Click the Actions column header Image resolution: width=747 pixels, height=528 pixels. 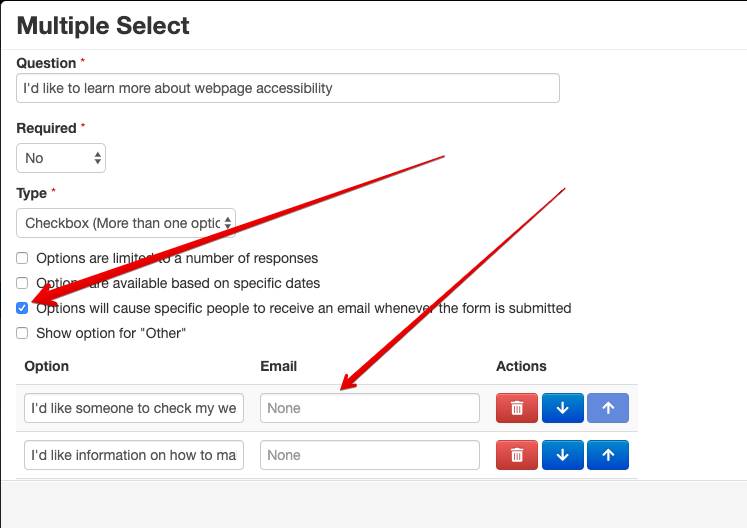[521, 366]
